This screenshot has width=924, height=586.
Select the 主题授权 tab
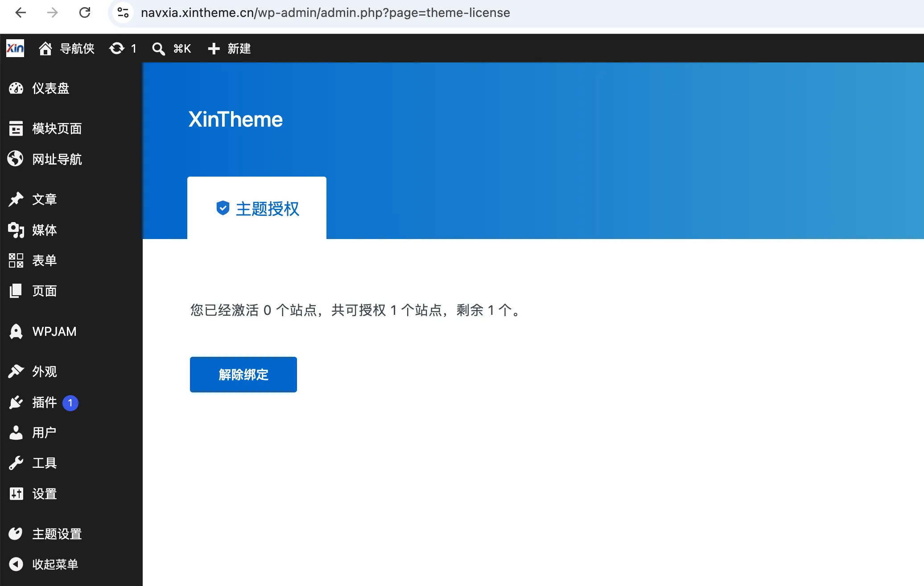coord(257,208)
